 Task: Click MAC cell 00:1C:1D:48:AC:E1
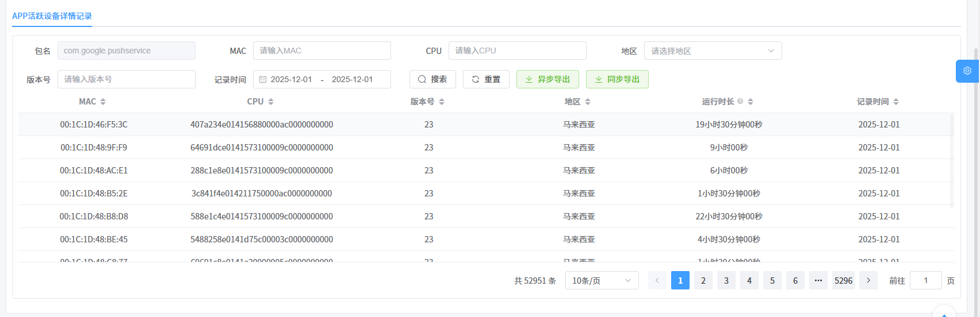[x=94, y=171]
